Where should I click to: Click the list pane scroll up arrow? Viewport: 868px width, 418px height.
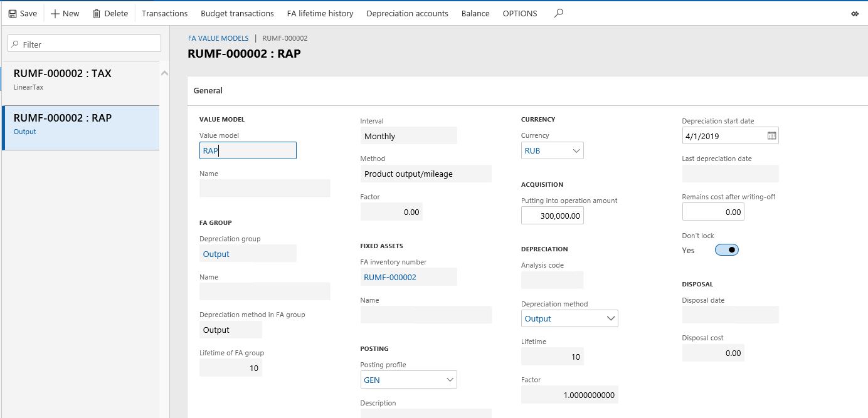pos(165,73)
